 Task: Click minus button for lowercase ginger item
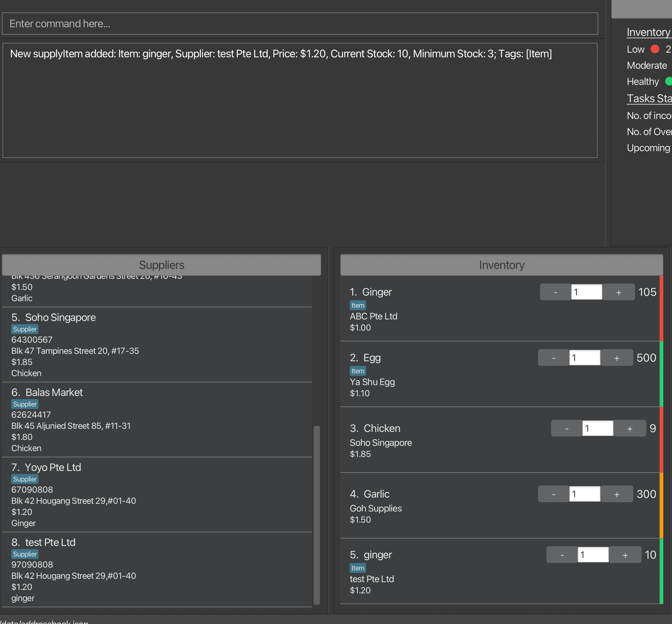[562, 555]
